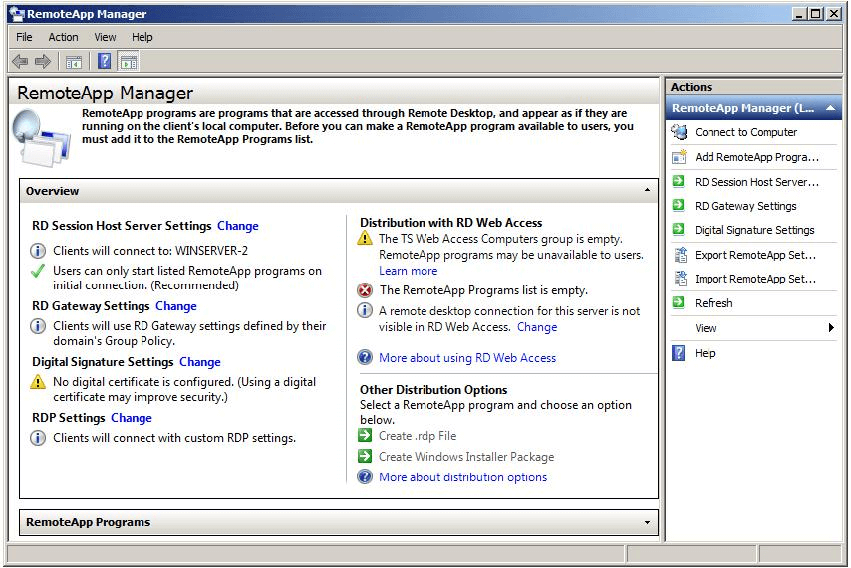Screen dimensions: 851x568
Task: Click the blue Help toolbar icon
Action: click(x=104, y=62)
